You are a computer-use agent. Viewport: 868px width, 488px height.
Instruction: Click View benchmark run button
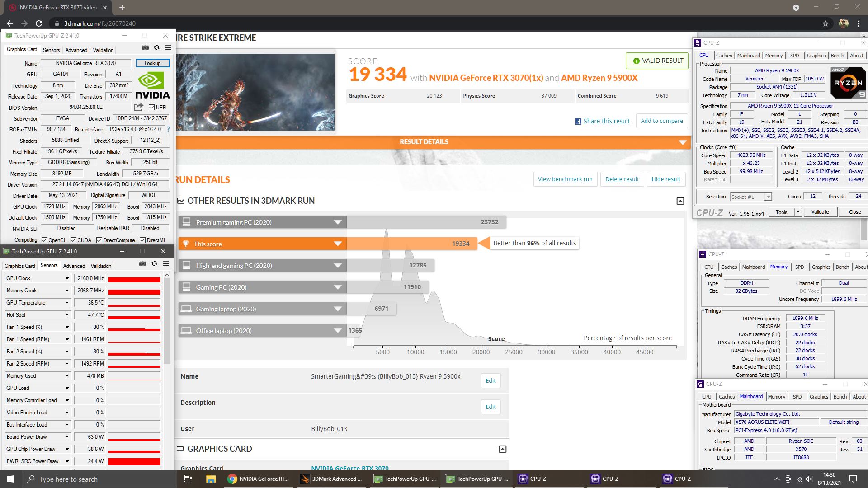coord(565,179)
